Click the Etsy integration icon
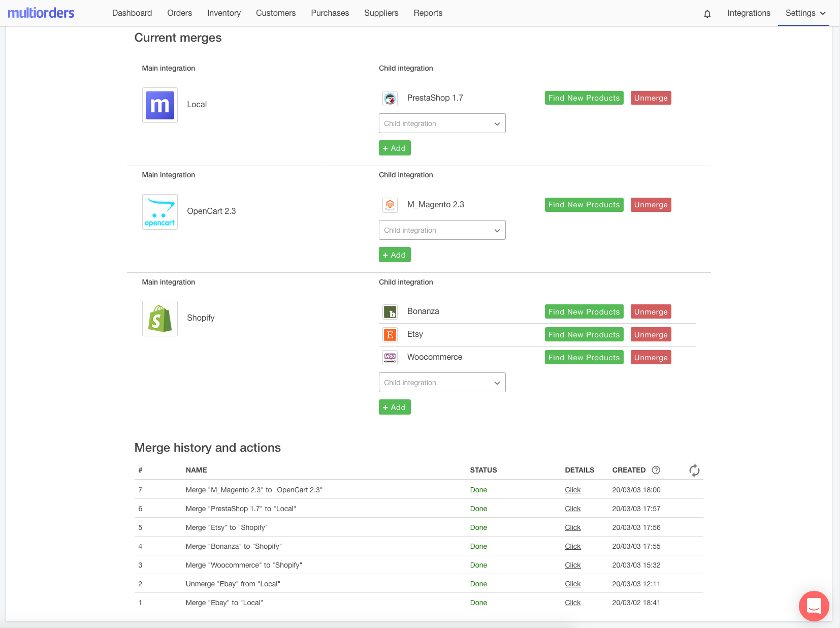This screenshot has width=840, height=628. point(390,335)
